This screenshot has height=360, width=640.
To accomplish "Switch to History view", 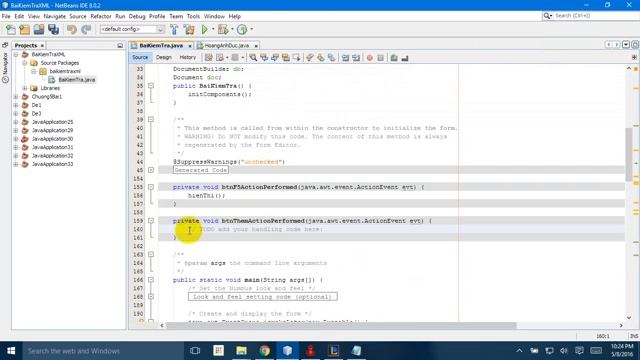I will 187,58.
